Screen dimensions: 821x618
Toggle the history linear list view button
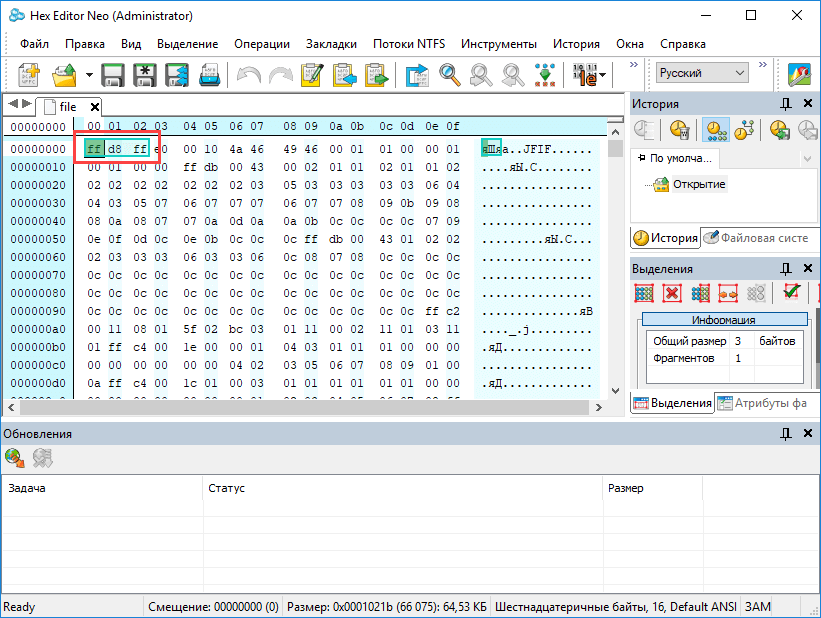click(x=714, y=130)
